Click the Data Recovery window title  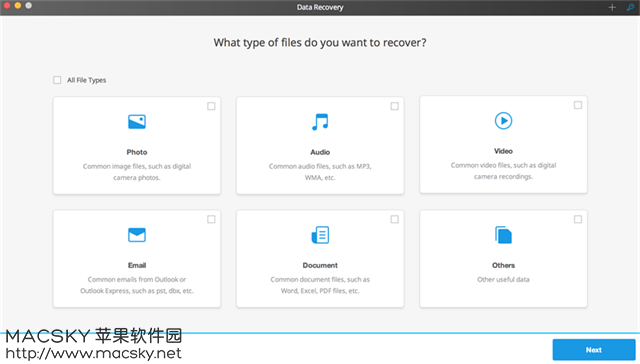tap(320, 7)
